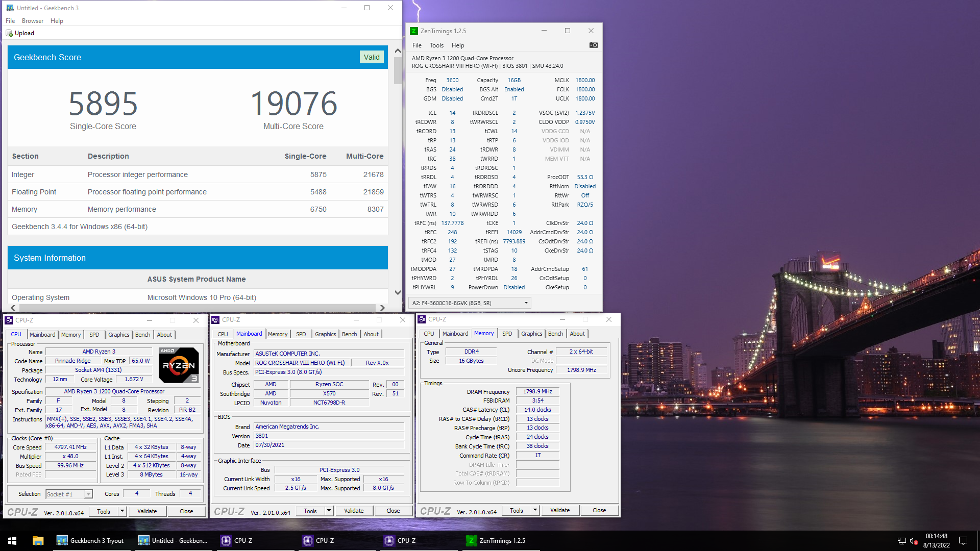Click Geekbench horizontal scroll left arrow
This screenshot has width=980, height=551.
tap(13, 308)
